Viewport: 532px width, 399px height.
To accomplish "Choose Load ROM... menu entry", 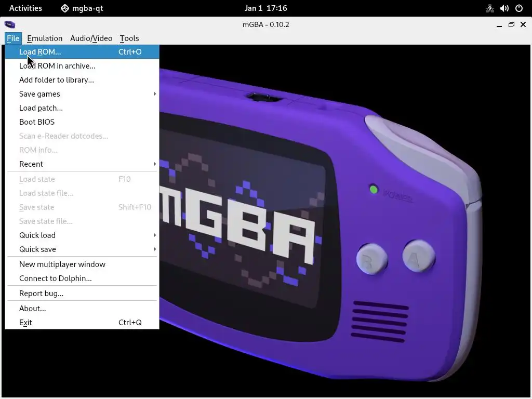I will pyautogui.click(x=82, y=52).
